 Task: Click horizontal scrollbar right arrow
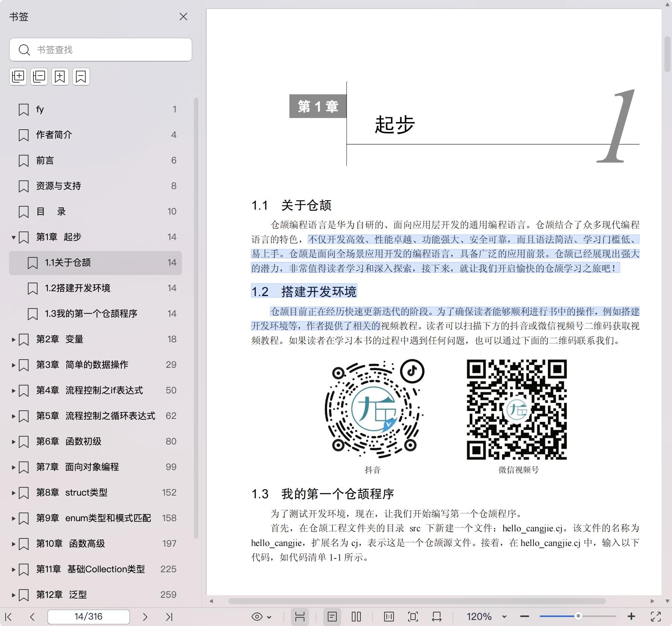point(652,601)
